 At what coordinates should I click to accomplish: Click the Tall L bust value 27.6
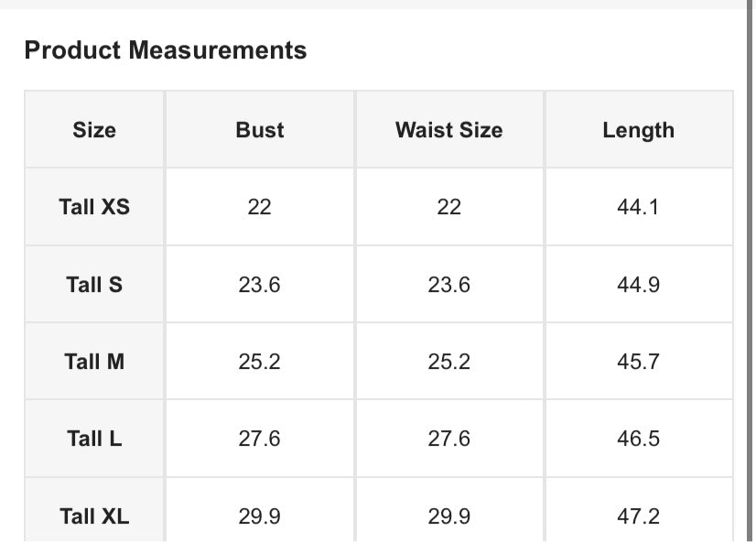(259, 439)
